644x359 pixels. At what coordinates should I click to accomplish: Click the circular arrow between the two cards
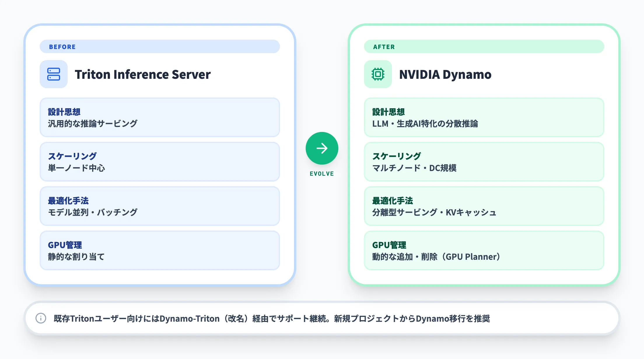[x=322, y=148]
